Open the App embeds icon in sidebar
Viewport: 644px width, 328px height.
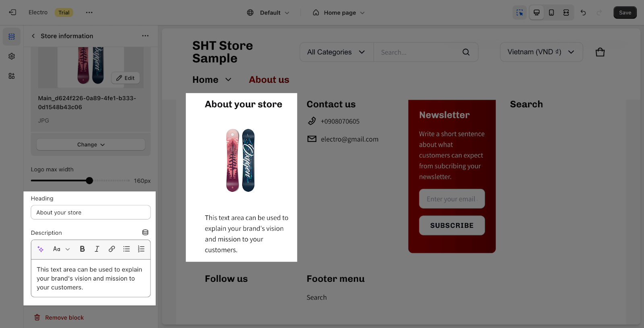click(12, 76)
